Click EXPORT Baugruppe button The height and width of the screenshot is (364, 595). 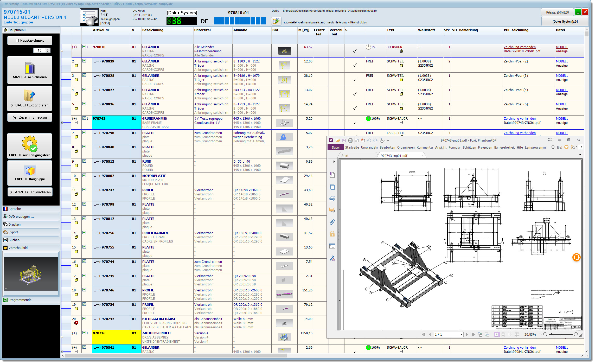coord(30,173)
